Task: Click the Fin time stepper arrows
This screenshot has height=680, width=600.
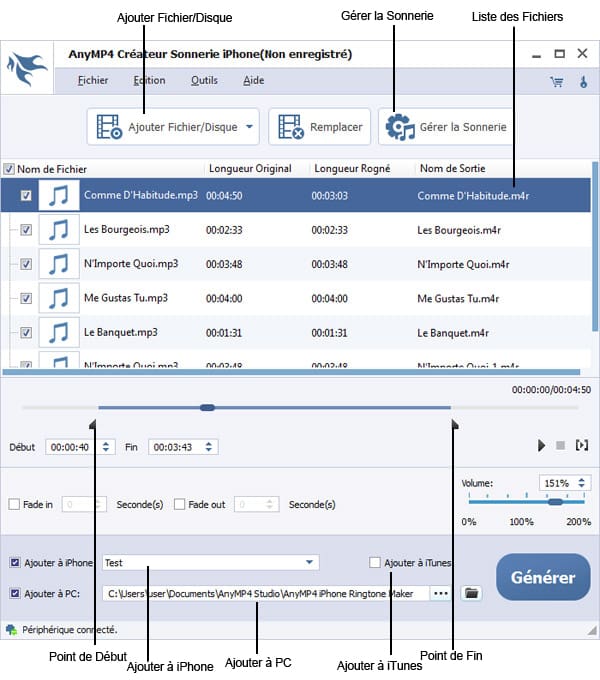Action: tap(209, 447)
